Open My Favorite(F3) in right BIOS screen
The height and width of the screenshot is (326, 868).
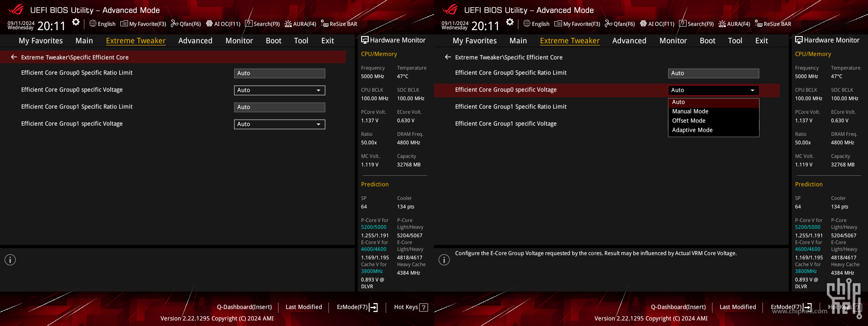click(x=577, y=24)
